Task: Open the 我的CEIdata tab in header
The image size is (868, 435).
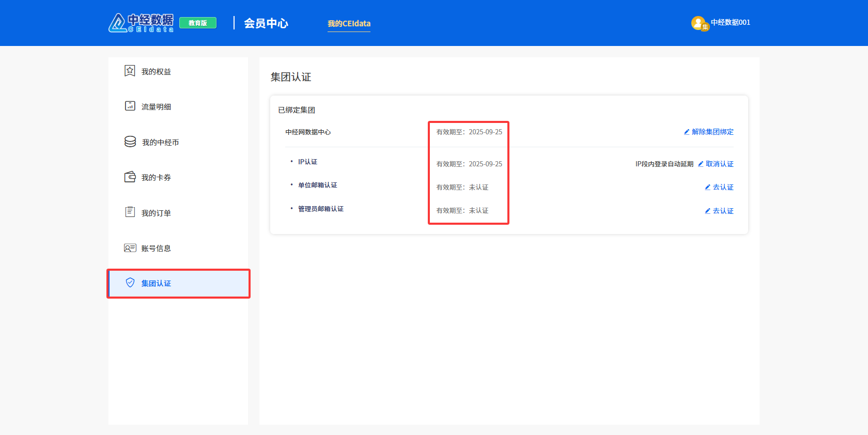Action: (x=349, y=24)
